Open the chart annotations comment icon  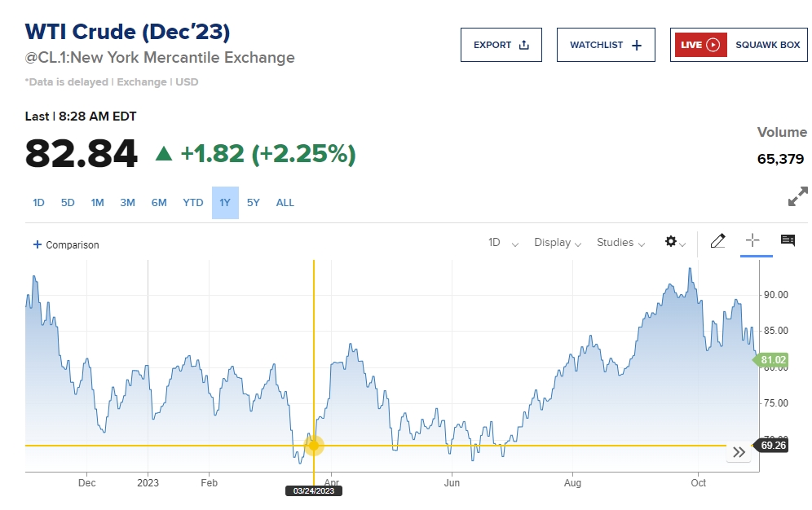coord(788,240)
